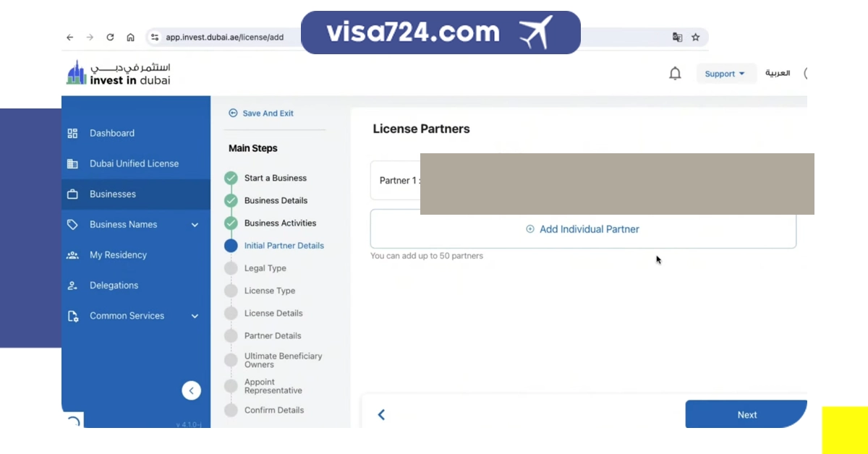Click the Add Individual Partner button
Image resolution: width=868 pixels, height=454 pixels.
tap(583, 229)
